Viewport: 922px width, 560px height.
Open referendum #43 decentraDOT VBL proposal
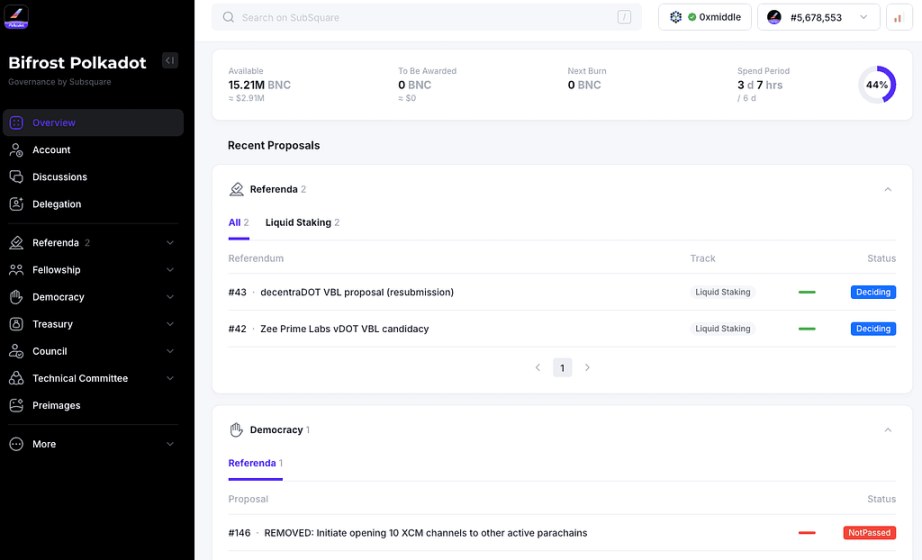coord(357,292)
